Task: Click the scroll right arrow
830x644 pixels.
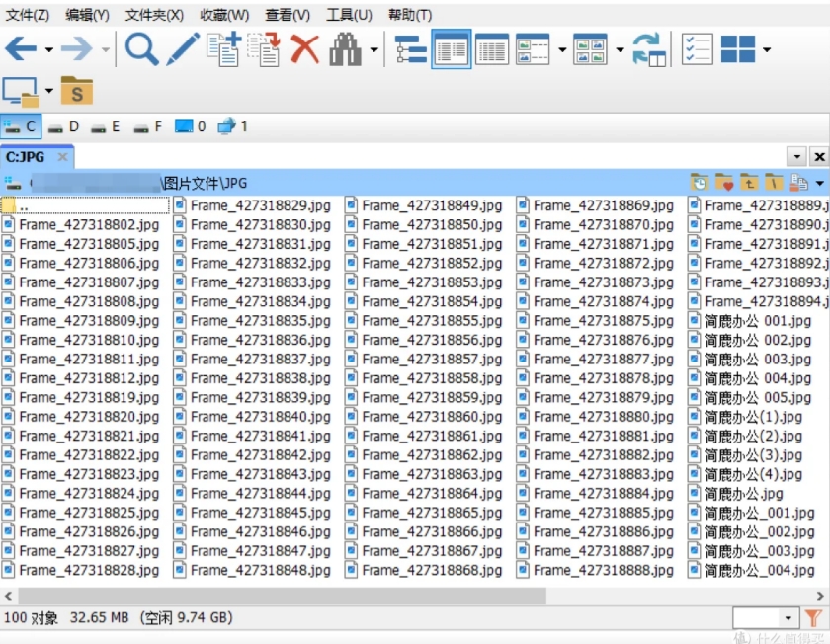Action: click(820, 596)
